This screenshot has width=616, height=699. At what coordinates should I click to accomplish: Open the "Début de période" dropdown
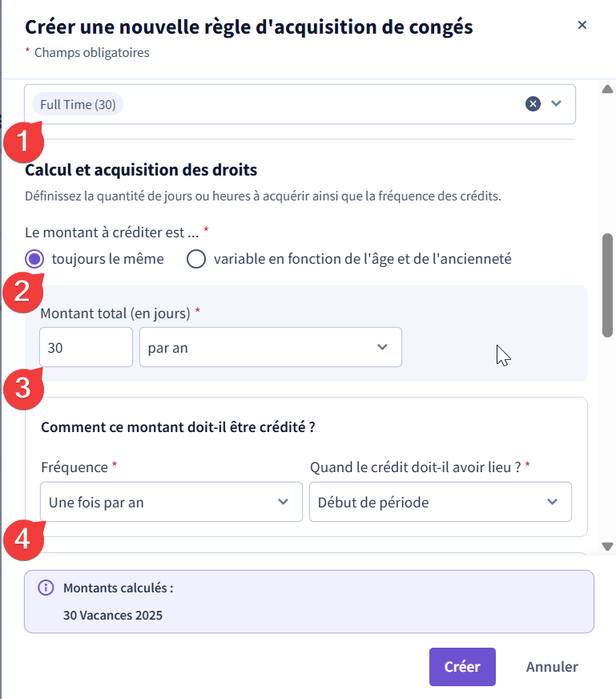tap(441, 502)
